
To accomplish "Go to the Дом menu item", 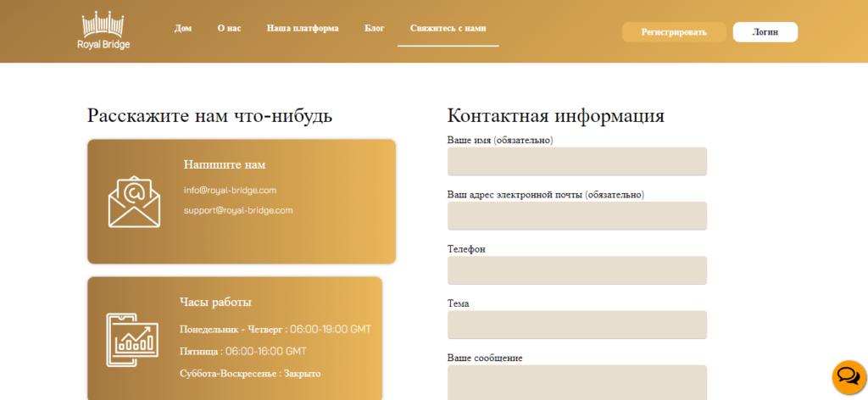I will pos(183,29).
